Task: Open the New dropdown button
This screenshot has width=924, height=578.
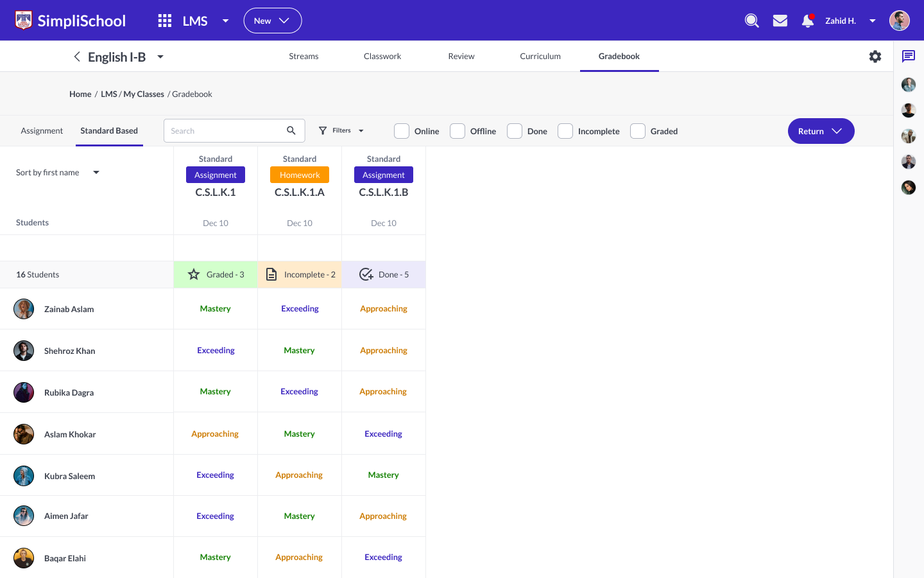Action: tap(273, 21)
